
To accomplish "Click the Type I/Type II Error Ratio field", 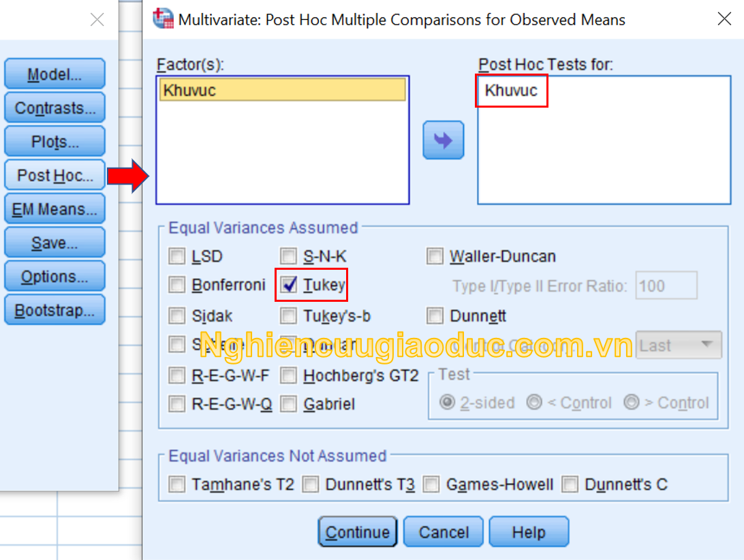I will 666,285.
